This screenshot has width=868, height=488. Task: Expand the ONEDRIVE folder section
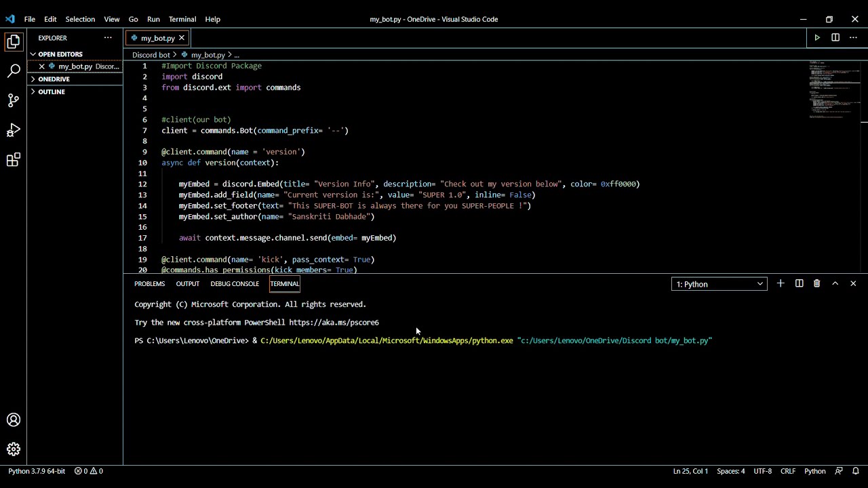(54, 79)
